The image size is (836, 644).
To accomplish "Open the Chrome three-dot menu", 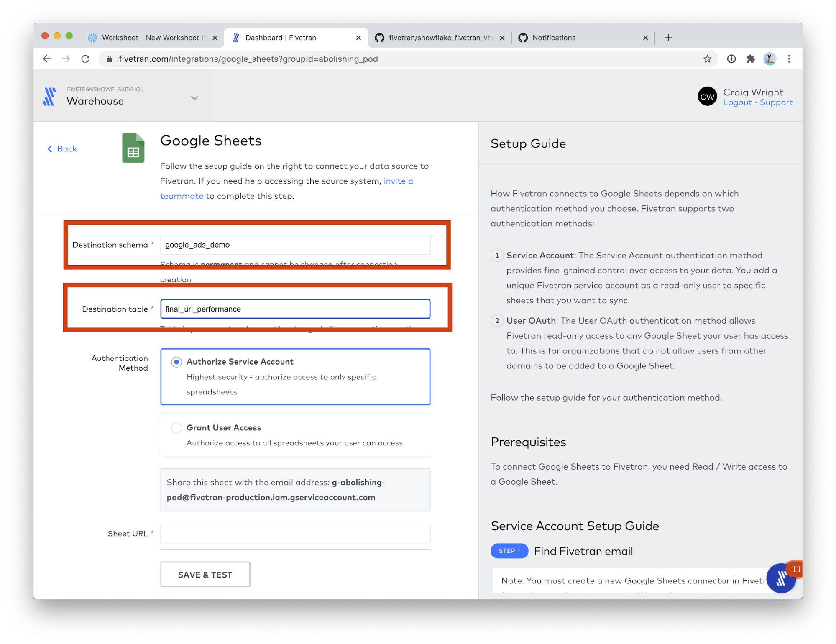I will (789, 59).
